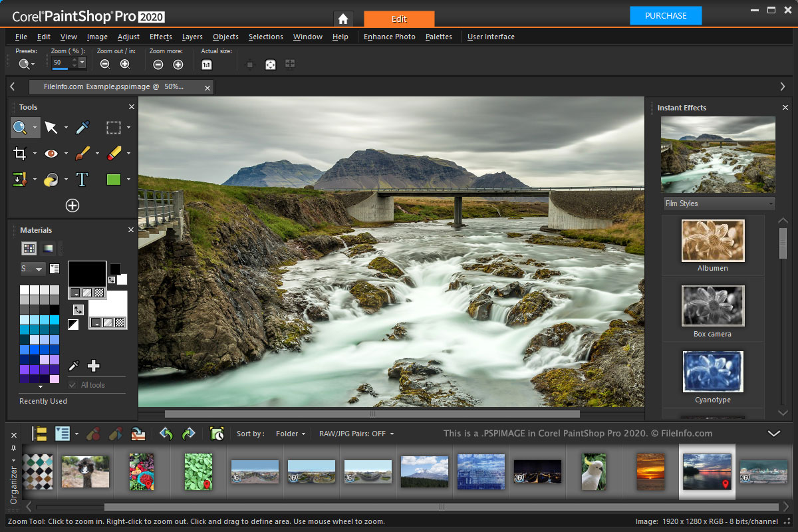Toggle the All tools checkbox

72,385
